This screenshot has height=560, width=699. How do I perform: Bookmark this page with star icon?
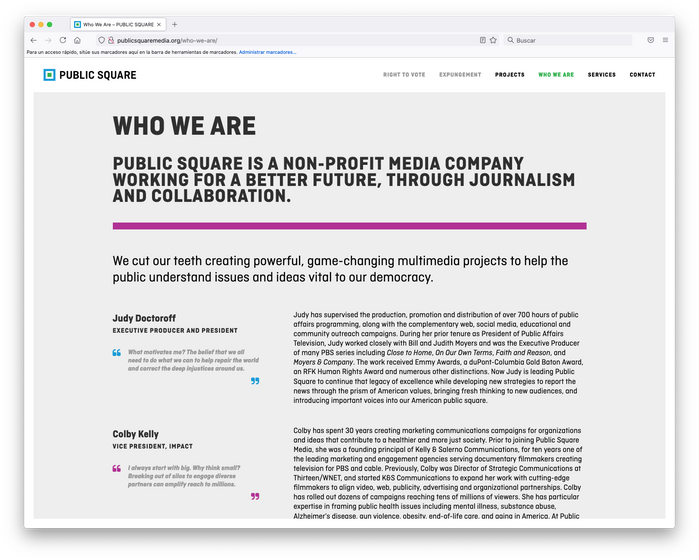[493, 40]
